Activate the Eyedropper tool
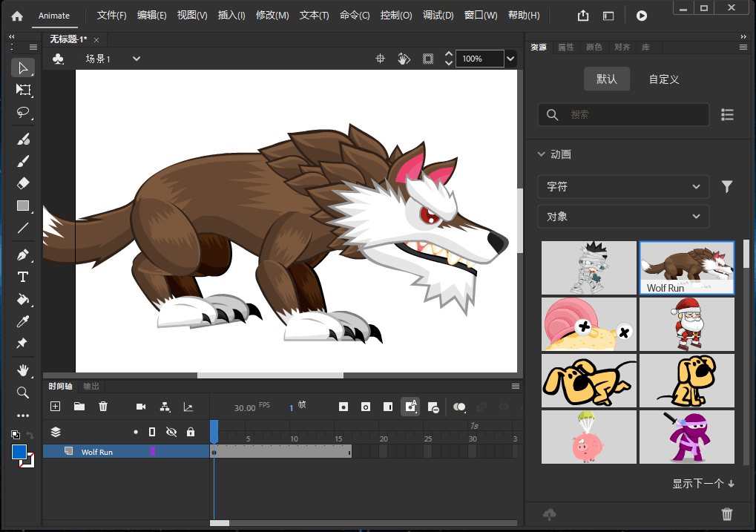 23,321
